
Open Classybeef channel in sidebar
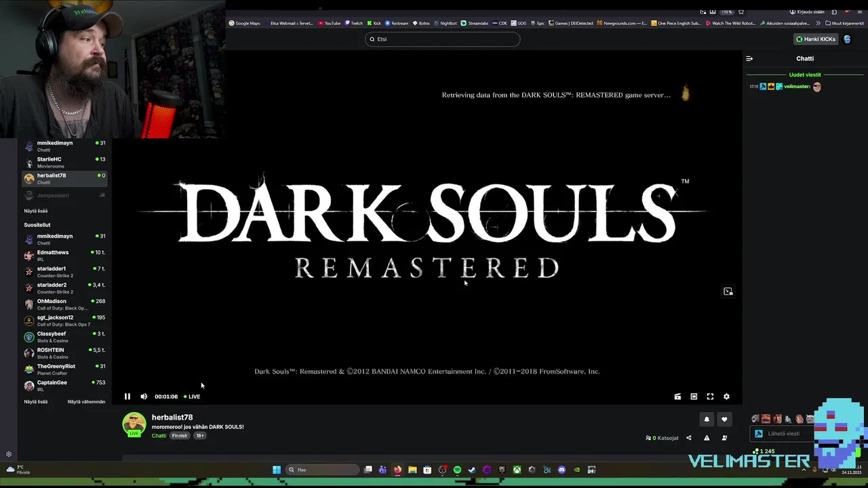point(66,337)
